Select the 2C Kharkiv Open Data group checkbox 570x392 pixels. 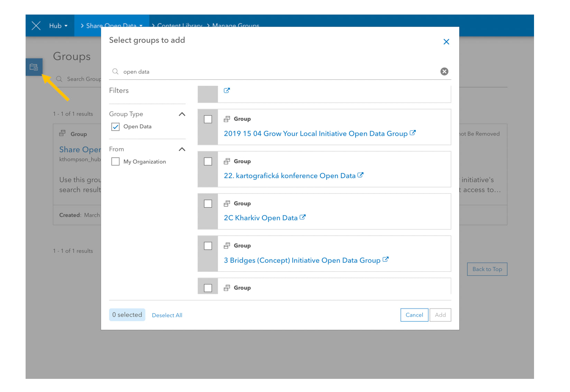click(x=208, y=204)
